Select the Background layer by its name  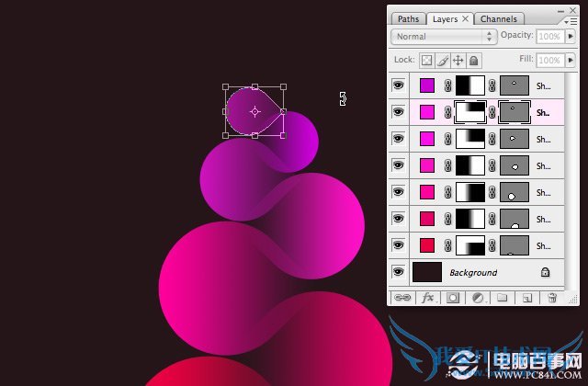[x=473, y=273]
